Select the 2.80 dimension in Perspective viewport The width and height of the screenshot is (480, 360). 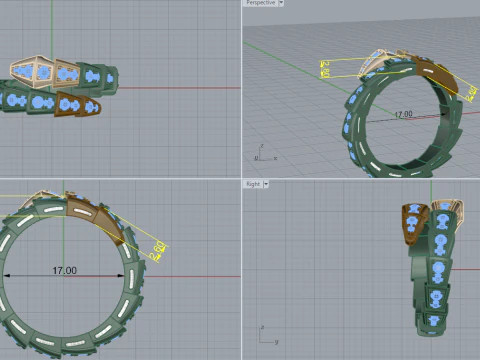[x=326, y=69]
